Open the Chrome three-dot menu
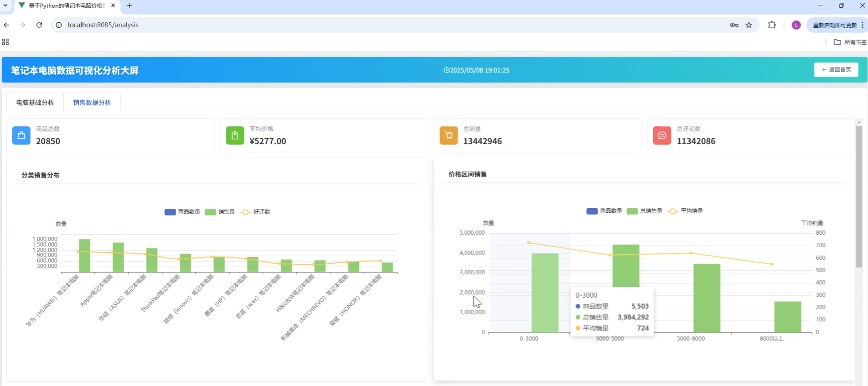The height and width of the screenshot is (386, 868). pos(863,25)
